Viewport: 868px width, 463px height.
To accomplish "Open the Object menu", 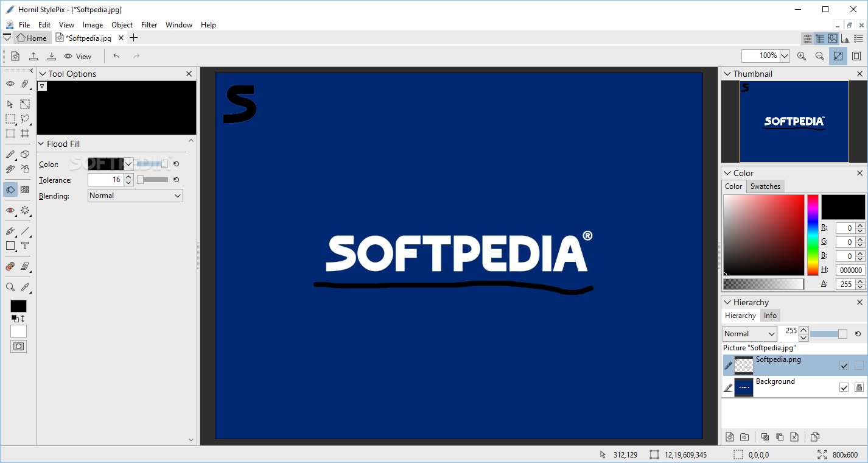I will pyautogui.click(x=122, y=25).
